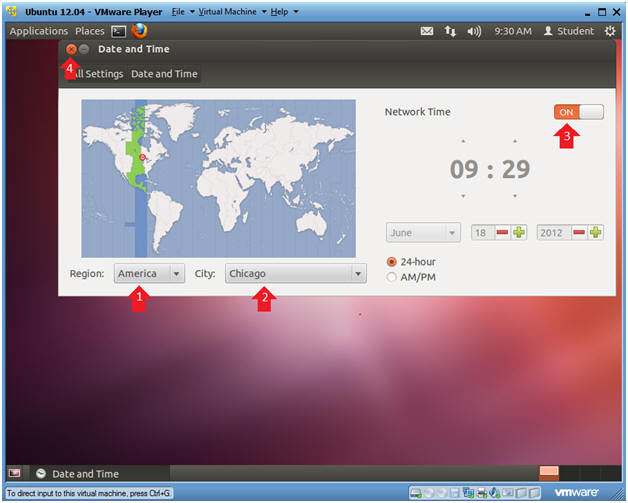Click the minutes value 29
628x503 pixels.
coord(516,169)
